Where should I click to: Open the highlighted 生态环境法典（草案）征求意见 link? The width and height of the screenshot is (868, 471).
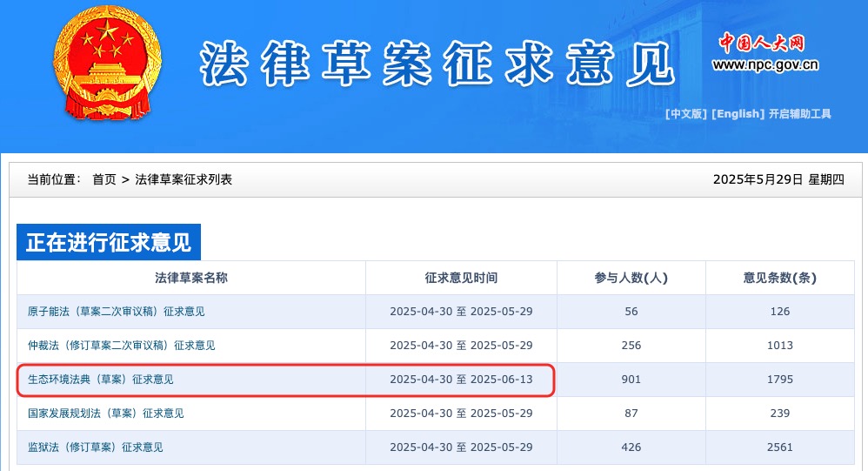pyautogui.click(x=100, y=380)
